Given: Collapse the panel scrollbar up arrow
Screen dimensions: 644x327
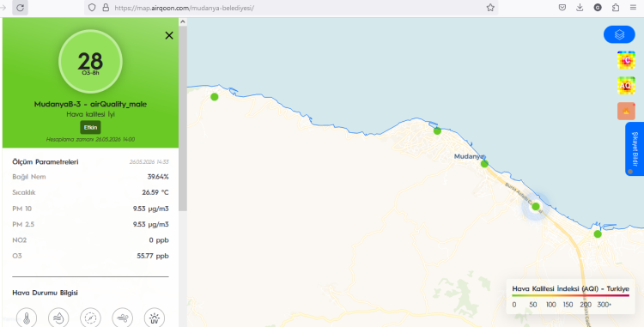Looking at the screenshot, I should (183, 21).
